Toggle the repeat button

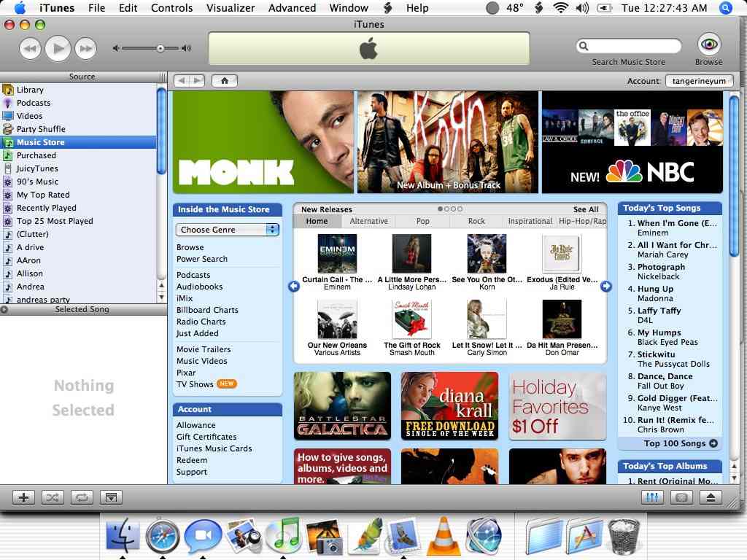pos(82,497)
